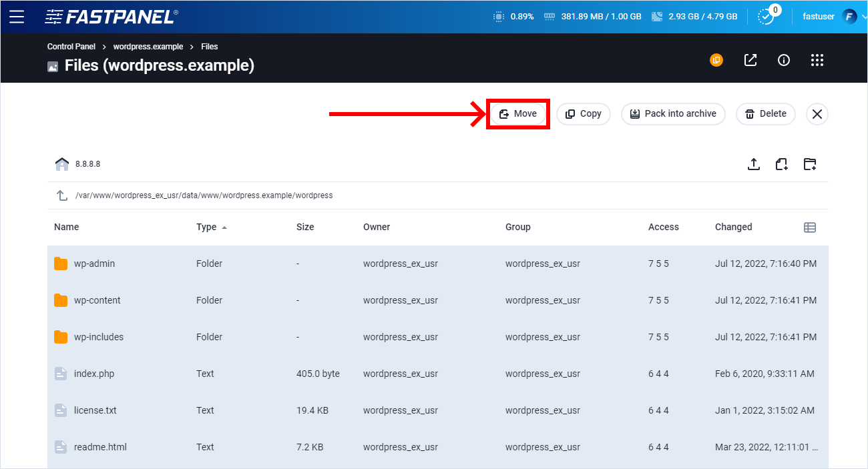Go to home directory icon
The width and height of the screenshot is (868, 469).
(x=62, y=163)
